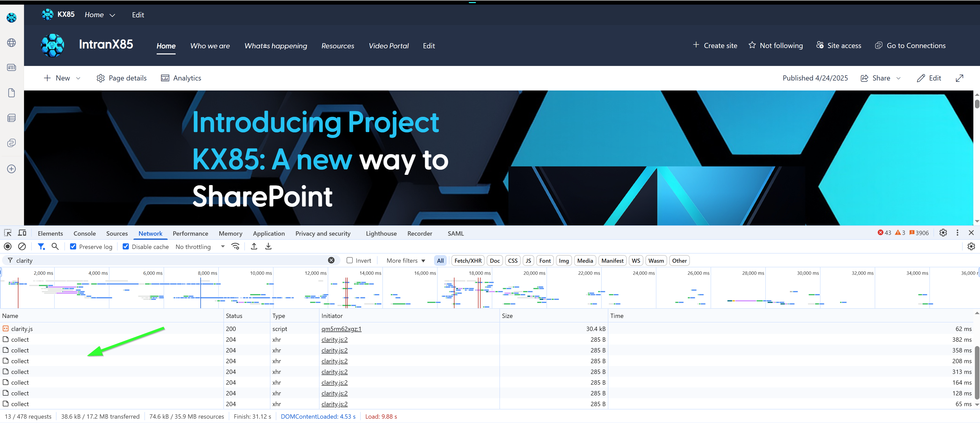Screen dimensions: 980x423
Task: Click the clarity filter input field
Action: pos(171,260)
